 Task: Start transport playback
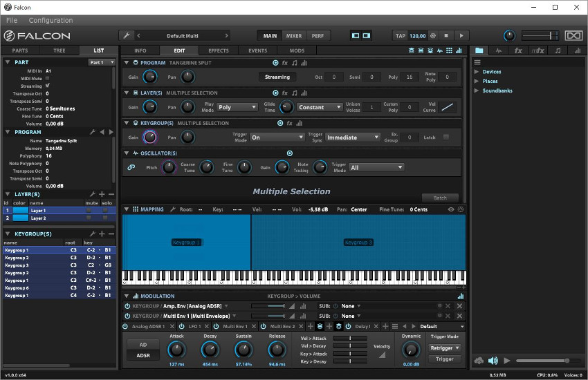pos(461,35)
